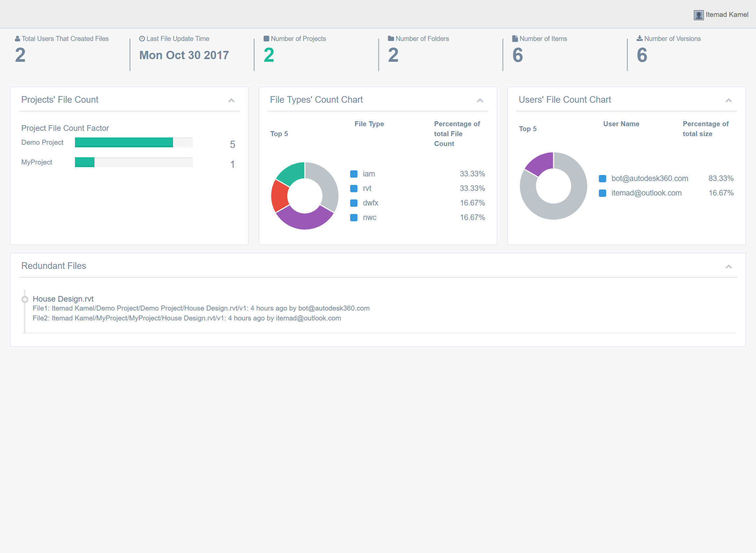Click the Demo Project progress bar

pyautogui.click(x=133, y=142)
